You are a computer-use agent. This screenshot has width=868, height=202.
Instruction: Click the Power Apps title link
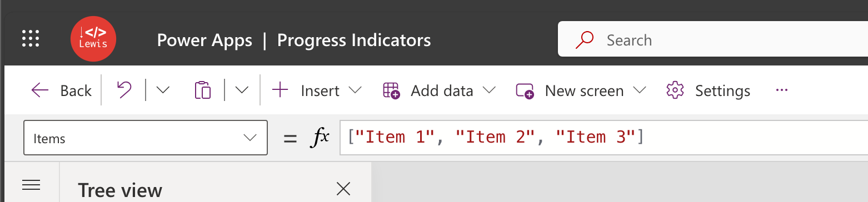click(204, 40)
